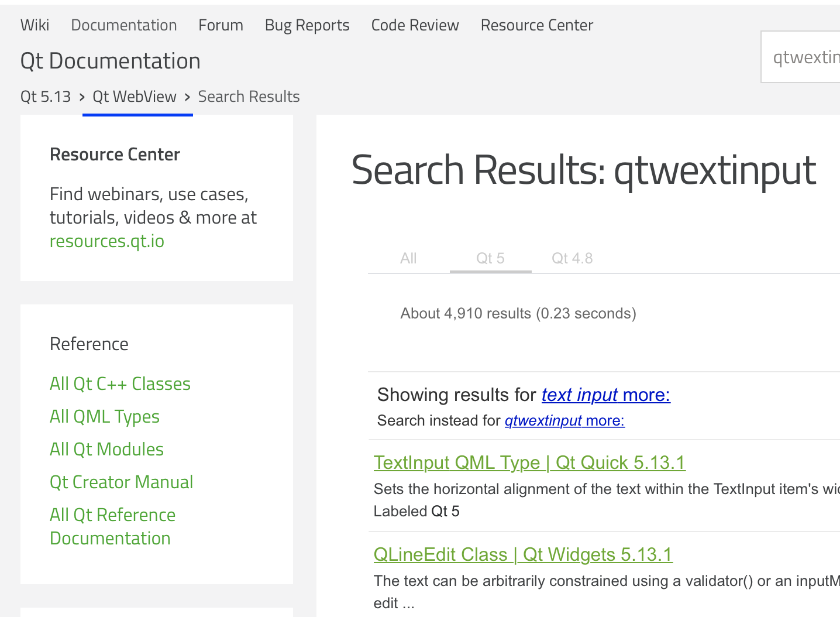Focus the search field containing qtwextinput
The width and height of the screenshot is (840, 617).
point(800,57)
